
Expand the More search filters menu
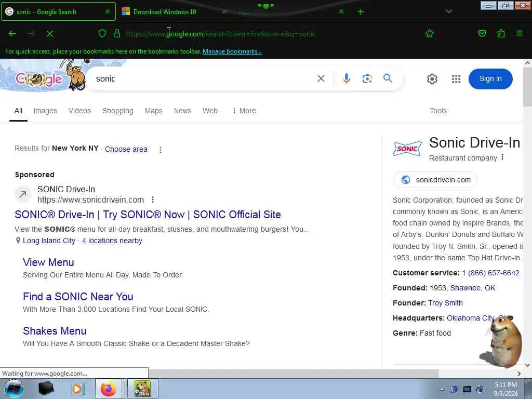244,111
